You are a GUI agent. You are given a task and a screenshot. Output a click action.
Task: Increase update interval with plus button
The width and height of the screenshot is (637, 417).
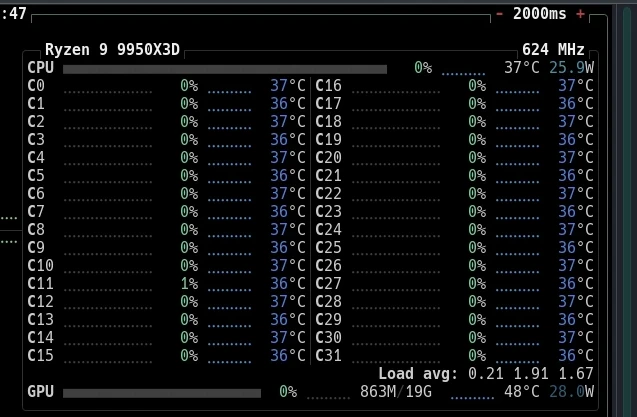point(580,14)
